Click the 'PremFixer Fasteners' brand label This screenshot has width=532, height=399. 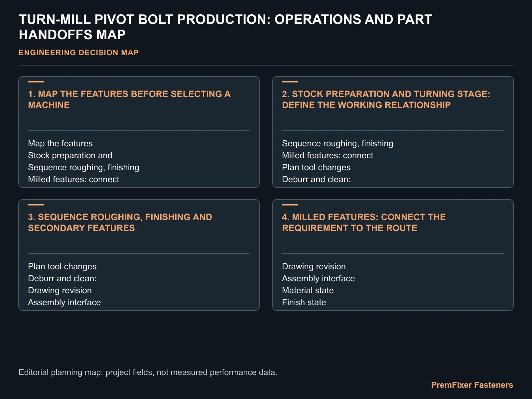point(472,385)
